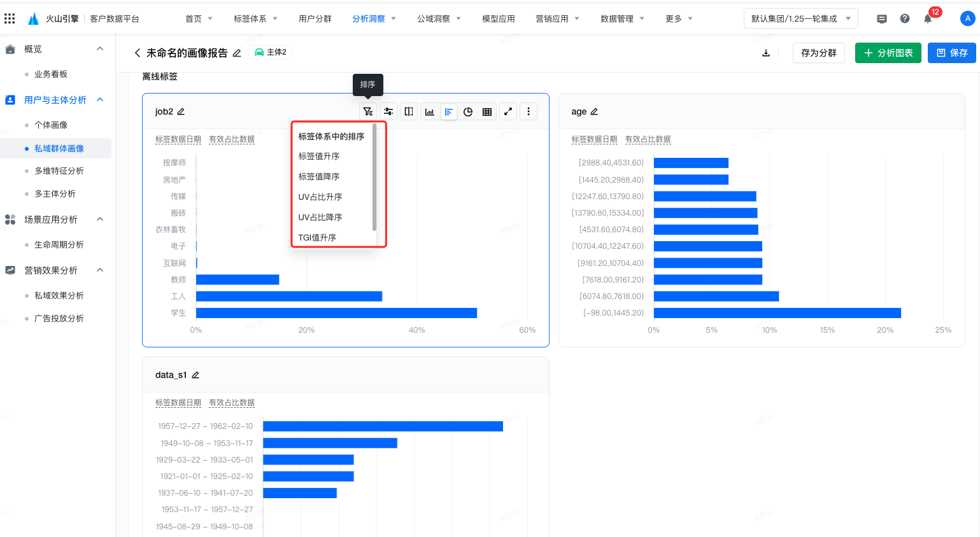The height and width of the screenshot is (537, 980).
Task: Click the 场景应用分析 icon in sidebar
Action: coord(10,220)
